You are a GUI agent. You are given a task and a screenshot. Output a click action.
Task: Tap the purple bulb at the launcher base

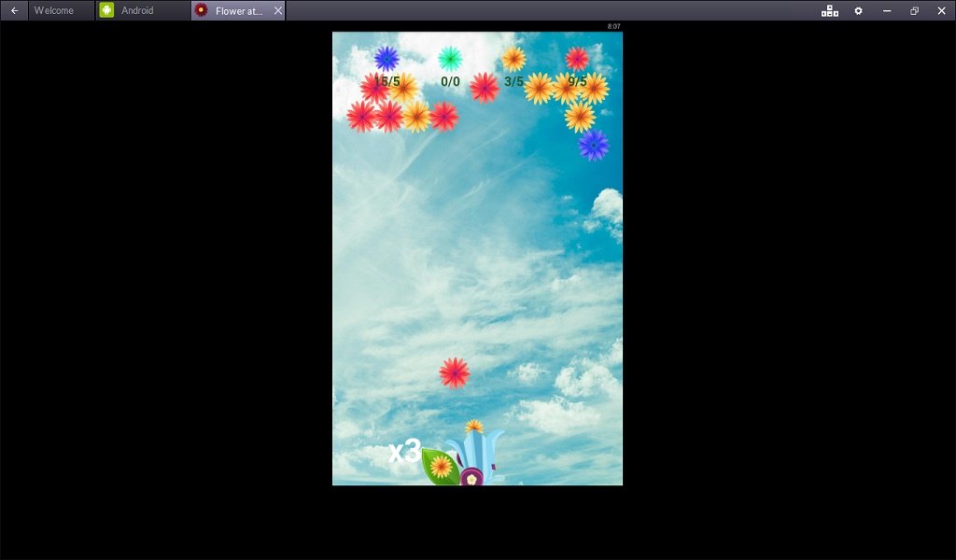click(x=471, y=476)
